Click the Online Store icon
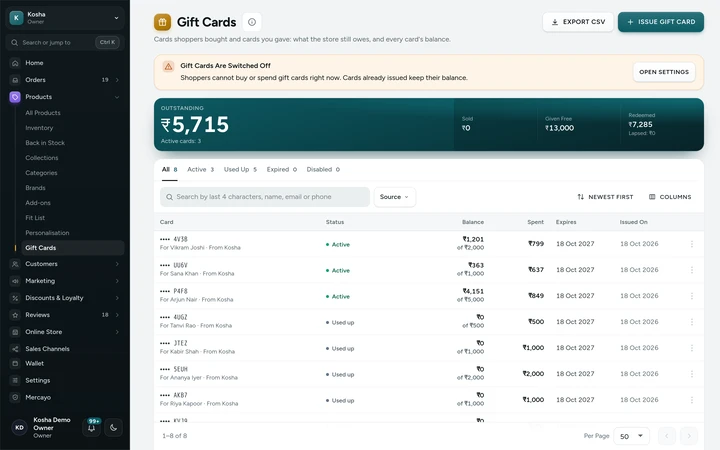Image resolution: width=720 pixels, height=450 pixels. pos(15,332)
